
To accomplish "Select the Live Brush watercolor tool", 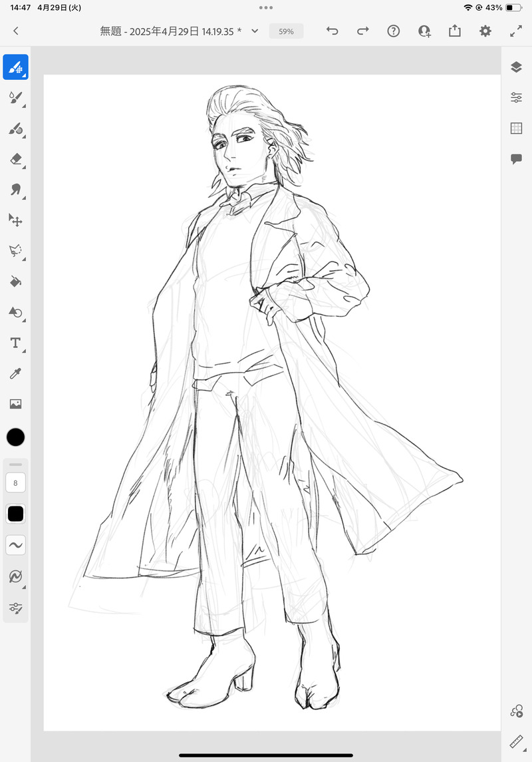I will pyautogui.click(x=15, y=98).
